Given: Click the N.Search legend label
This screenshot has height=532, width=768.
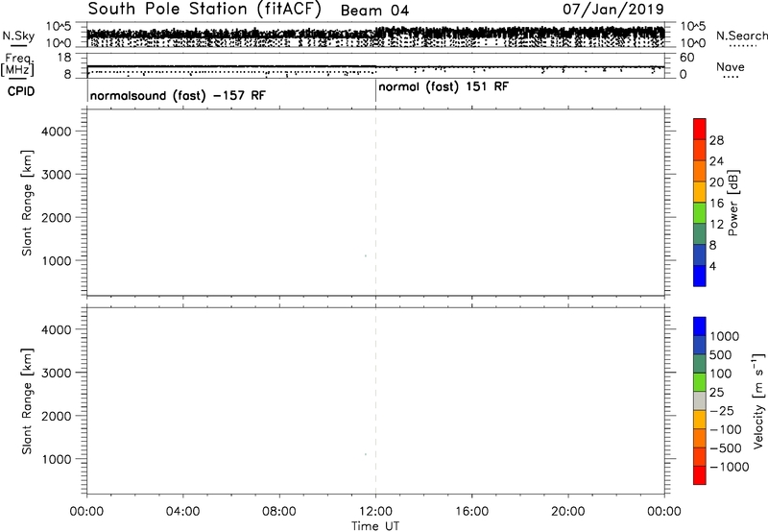Looking at the screenshot, I should click(742, 36).
